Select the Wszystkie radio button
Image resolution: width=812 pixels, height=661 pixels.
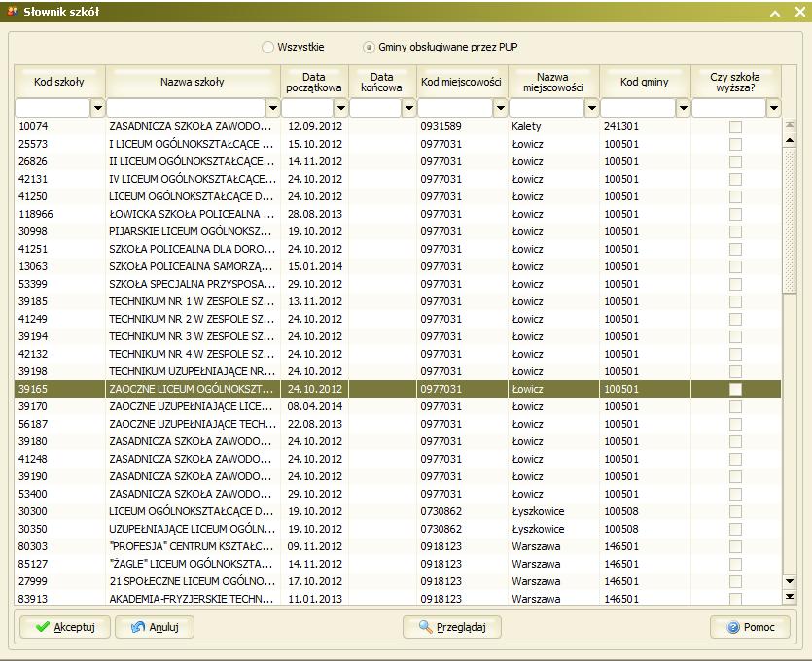(x=267, y=47)
